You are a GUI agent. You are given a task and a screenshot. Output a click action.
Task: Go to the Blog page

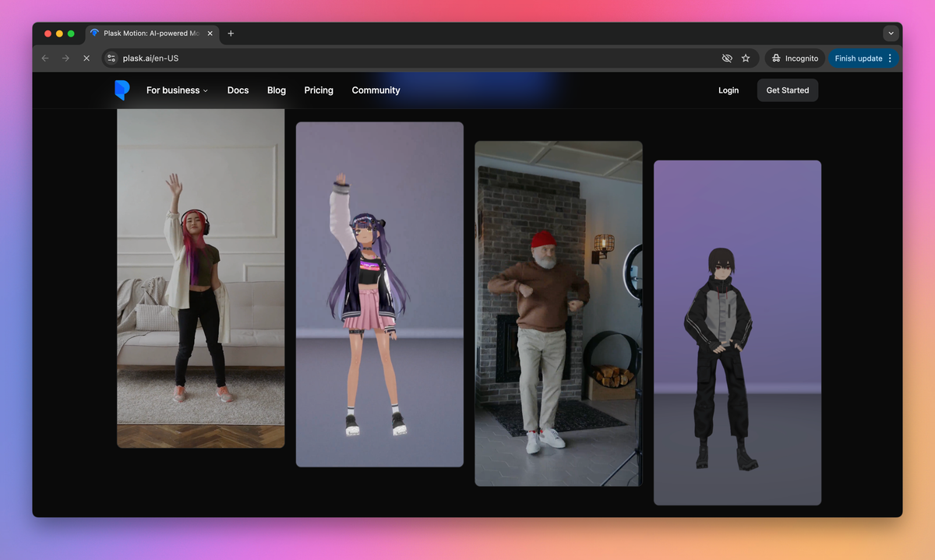click(277, 90)
